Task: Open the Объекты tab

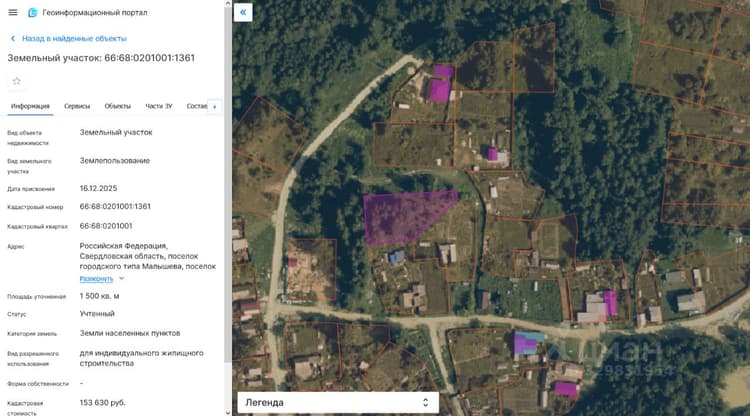Action: click(118, 106)
